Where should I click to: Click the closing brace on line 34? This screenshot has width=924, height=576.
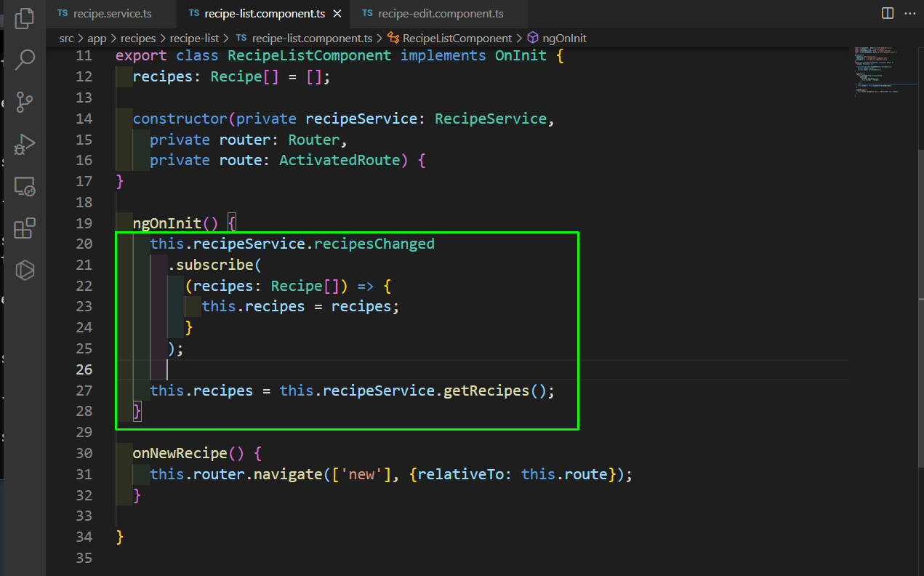(120, 537)
